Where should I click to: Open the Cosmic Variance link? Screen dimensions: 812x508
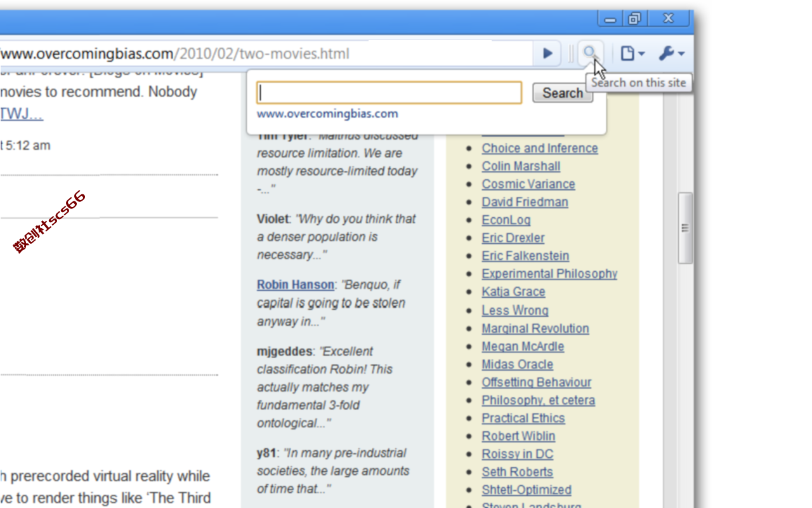click(528, 184)
